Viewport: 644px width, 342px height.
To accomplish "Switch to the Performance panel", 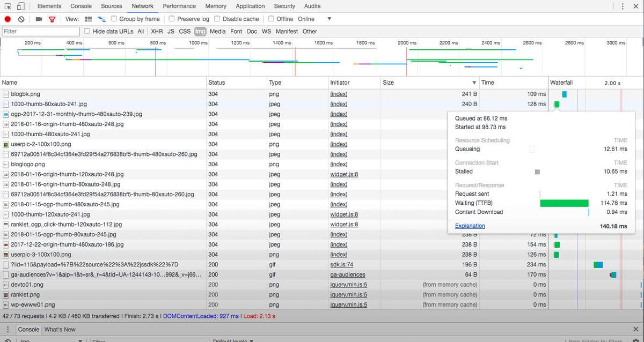I will coord(179,6).
